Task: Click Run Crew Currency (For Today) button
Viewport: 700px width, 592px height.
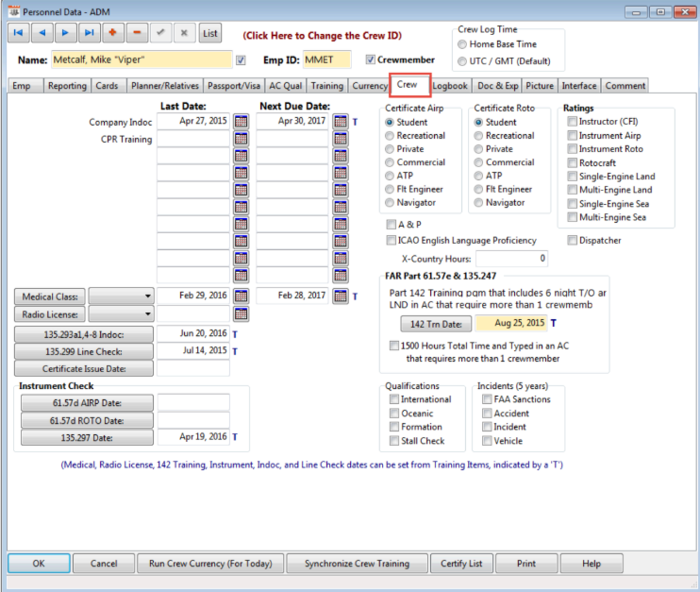Action: tap(210, 564)
